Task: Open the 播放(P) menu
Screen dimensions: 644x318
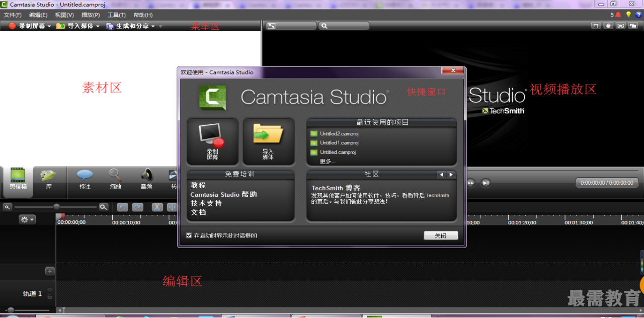Action: 91,15
